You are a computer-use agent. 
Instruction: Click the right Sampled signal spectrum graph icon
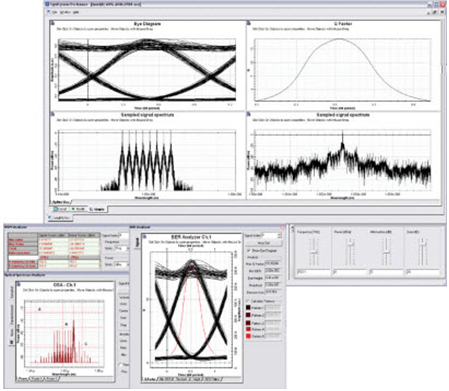[248, 114]
